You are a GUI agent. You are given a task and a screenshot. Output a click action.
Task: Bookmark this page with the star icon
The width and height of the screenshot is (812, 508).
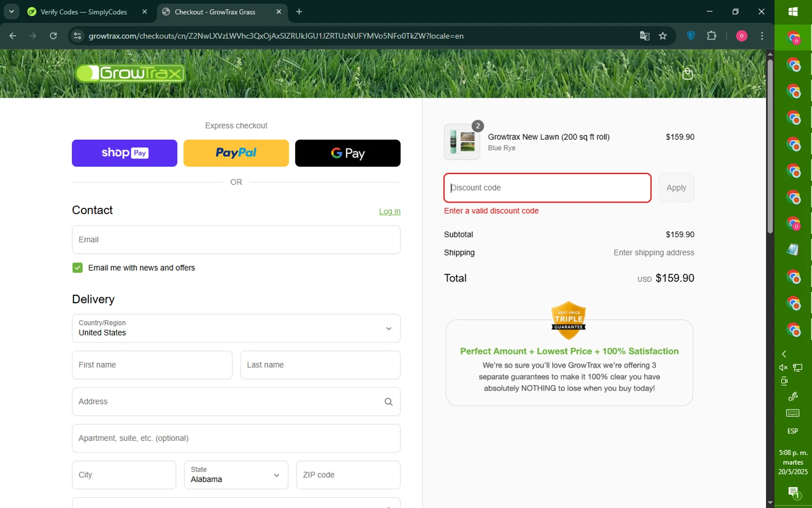(x=663, y=36)
